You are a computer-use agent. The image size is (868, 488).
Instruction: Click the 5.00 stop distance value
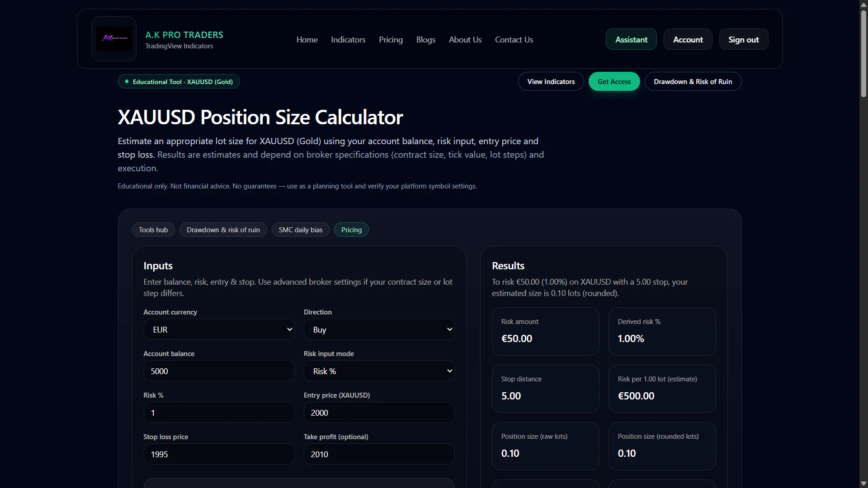[511, 396]
